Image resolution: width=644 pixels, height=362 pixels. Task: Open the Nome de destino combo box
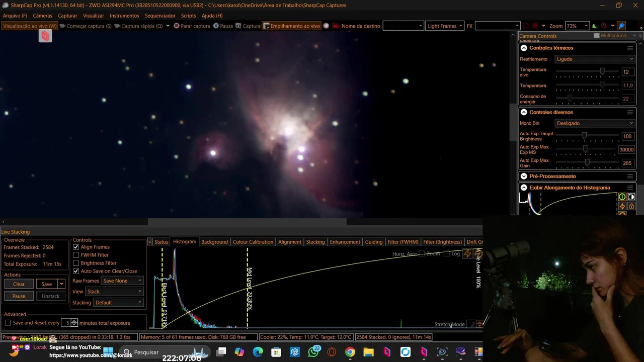point(403,26)
